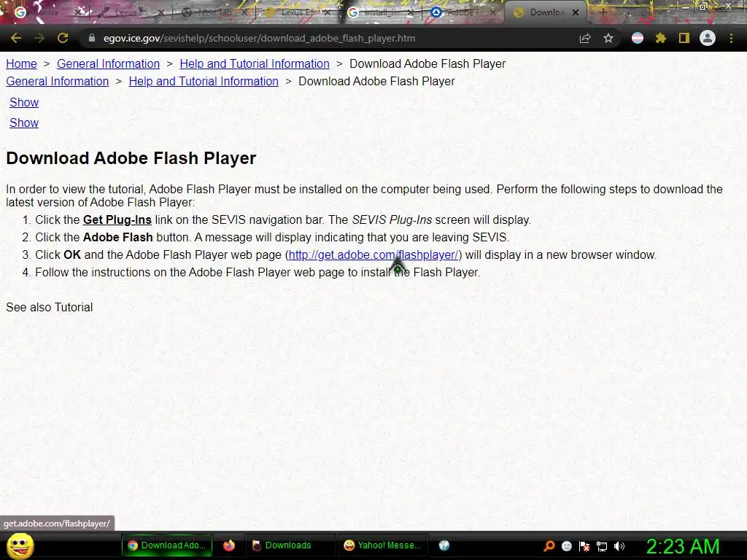The height and width of the screenshot is (560, 747).
Task: Open the flag with red X tray icon
Action: pos(584,546)
